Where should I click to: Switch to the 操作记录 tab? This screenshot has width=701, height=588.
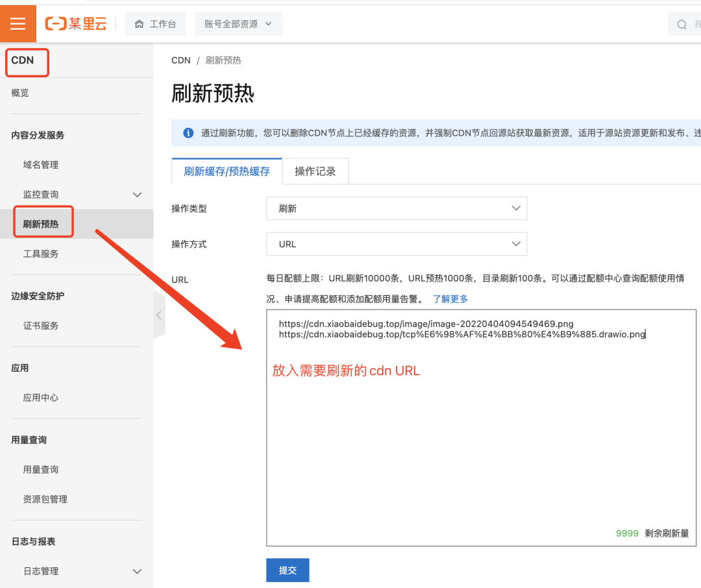[x=315, y=171]
